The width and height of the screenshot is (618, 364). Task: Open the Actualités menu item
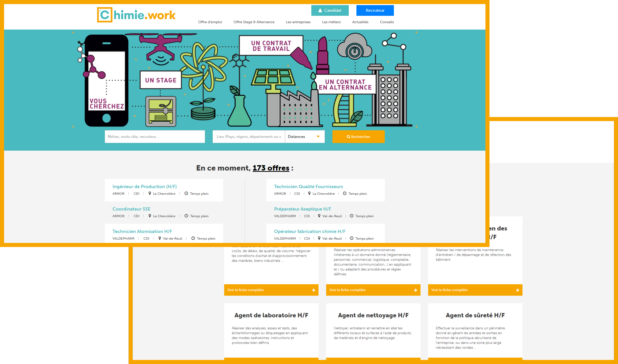[x=360, y=22]
